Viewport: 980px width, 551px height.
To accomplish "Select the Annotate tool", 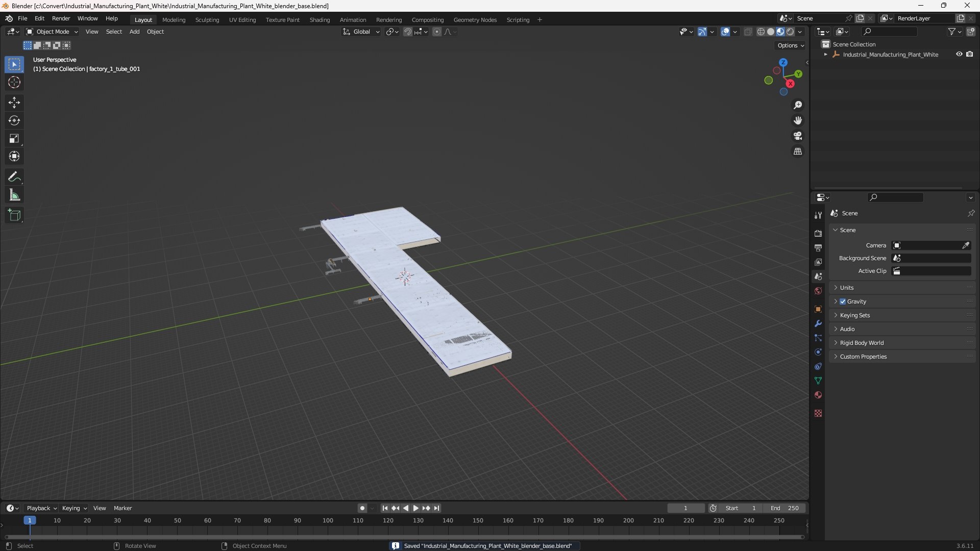I will (x=14, y=177).
